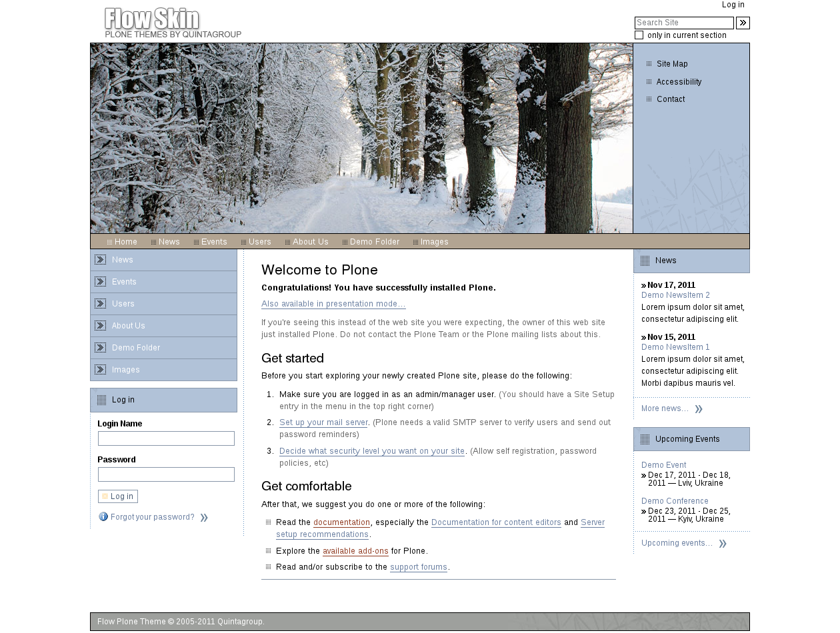The width and height of the screenshot is (840, 633).
Task: Click arrow icon beside Demo Folder in sidebar
Action: 100,348
